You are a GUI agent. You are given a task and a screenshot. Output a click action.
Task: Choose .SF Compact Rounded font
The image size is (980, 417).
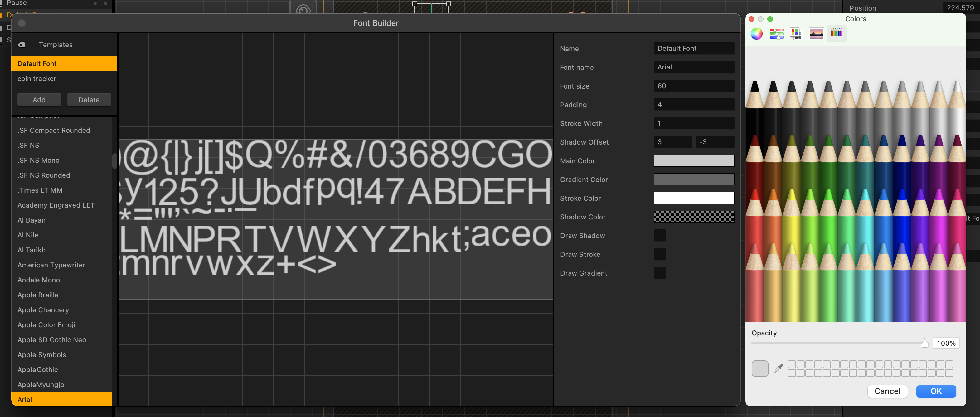[62, 130]
